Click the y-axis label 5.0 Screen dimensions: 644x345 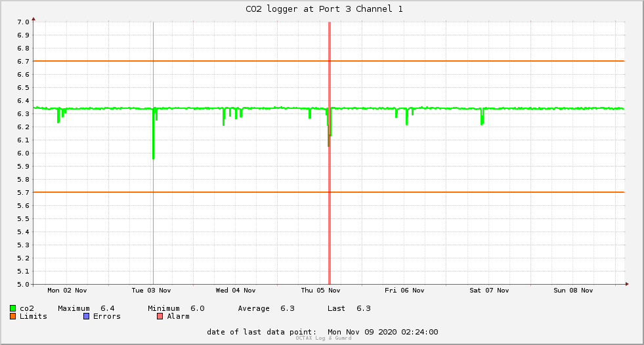pyautogui.click(x=23, y=284)
